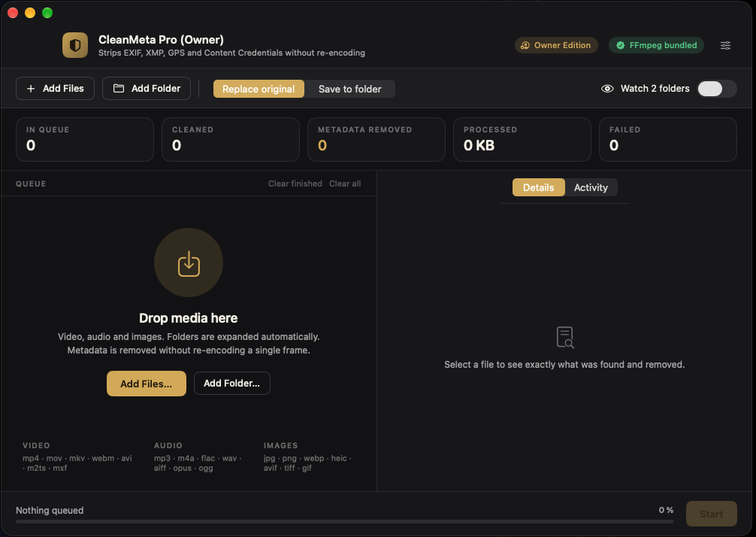Open settings via the sliders icon

coord(725,45)
